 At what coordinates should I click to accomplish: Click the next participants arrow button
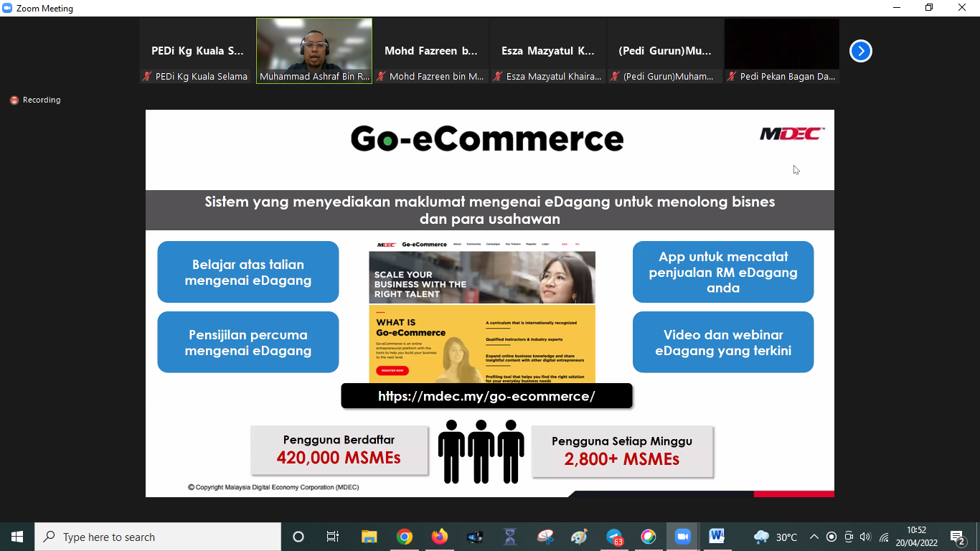[x=861, y=51]
